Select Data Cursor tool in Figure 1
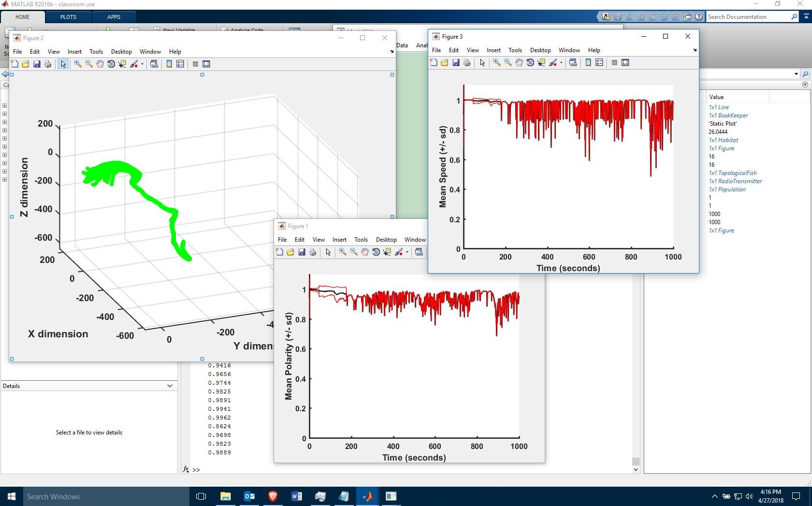Screen dimensions: 812x506 click(x=387, y=252)
